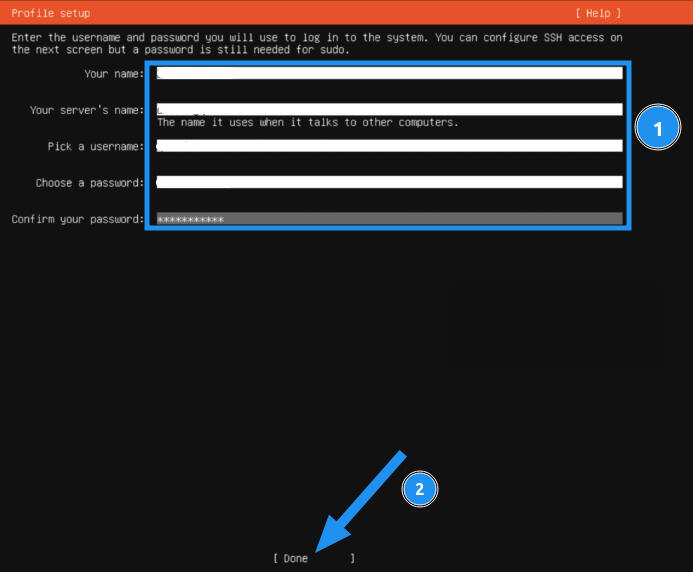
Task: Click the blue arrow pointing at Done
Action: tap(360, 500)
